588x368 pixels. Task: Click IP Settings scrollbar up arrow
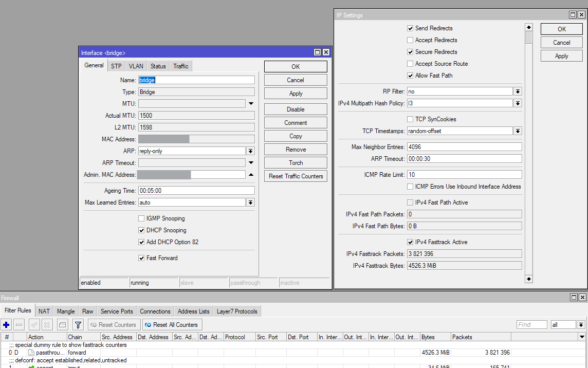click(x=529, y=27)
